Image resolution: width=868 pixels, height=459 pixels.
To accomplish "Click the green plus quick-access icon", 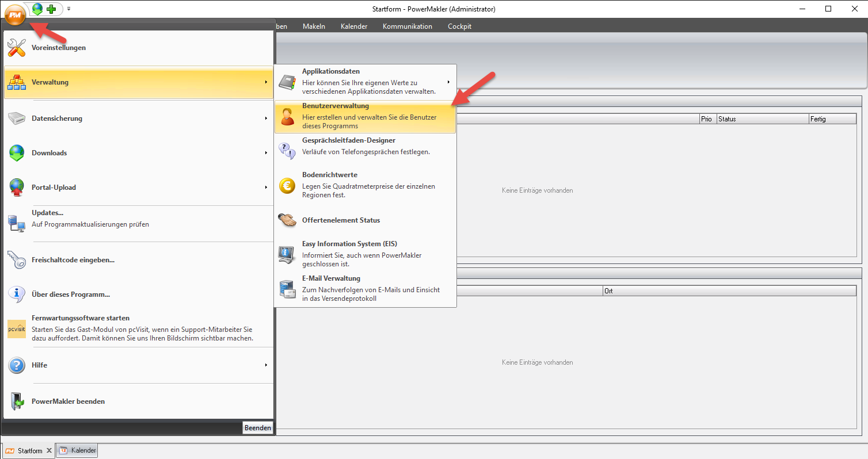I will (x=51, y=9).
